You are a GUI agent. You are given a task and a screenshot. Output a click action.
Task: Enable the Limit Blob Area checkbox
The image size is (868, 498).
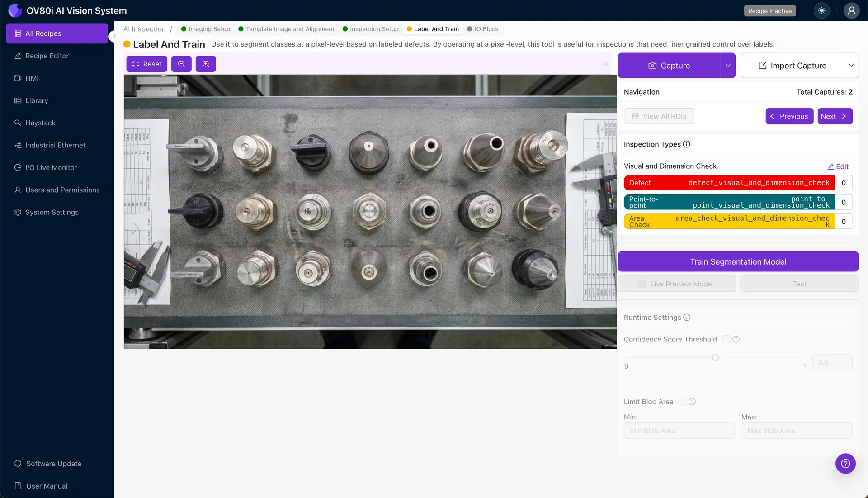[682, 402]
